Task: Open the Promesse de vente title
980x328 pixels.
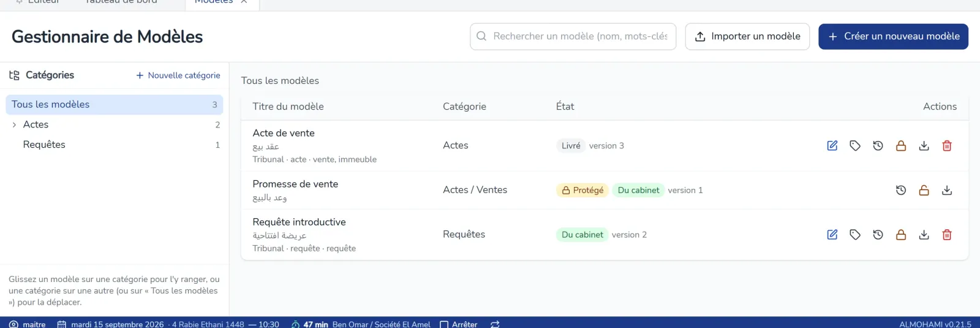Action: pyautogui.click(x=295, y=184)
